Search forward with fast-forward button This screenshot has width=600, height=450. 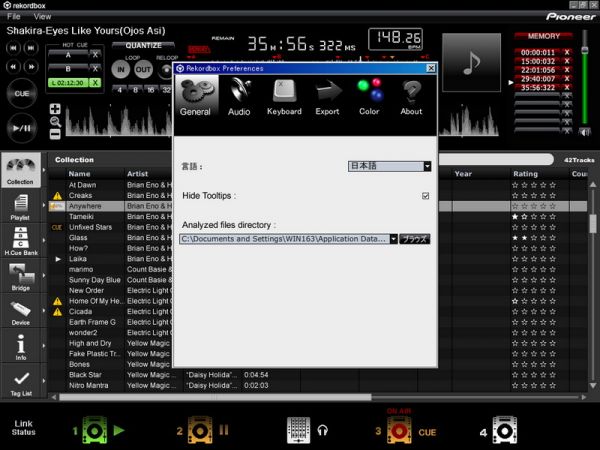(x=31, y=67)
